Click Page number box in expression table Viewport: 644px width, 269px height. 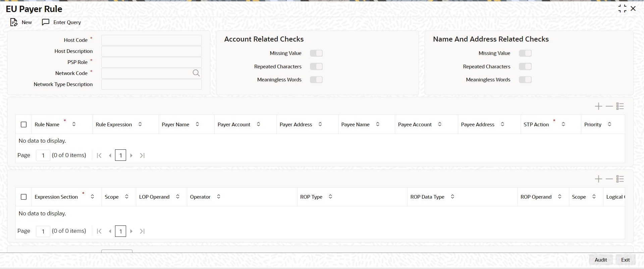click(43, 231)
